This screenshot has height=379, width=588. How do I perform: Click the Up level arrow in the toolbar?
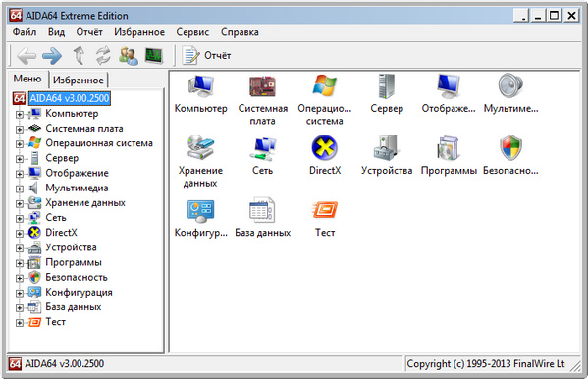(x=79, y=56)
